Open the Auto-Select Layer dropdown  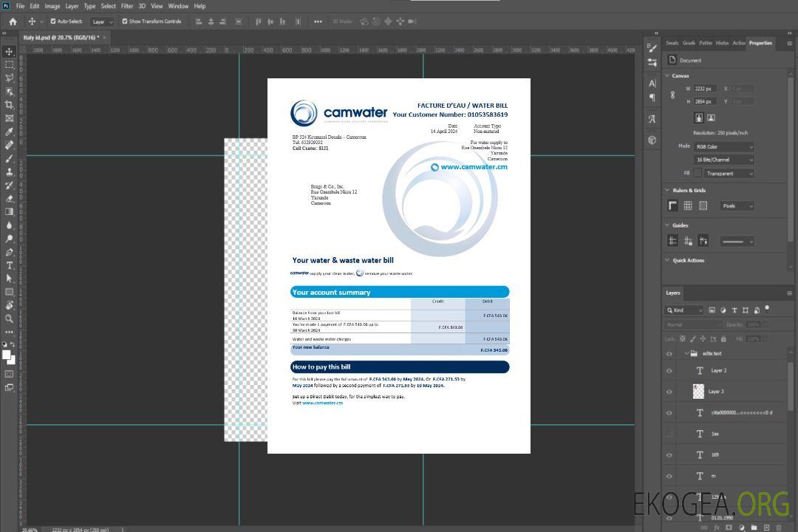tap(102, 22)
